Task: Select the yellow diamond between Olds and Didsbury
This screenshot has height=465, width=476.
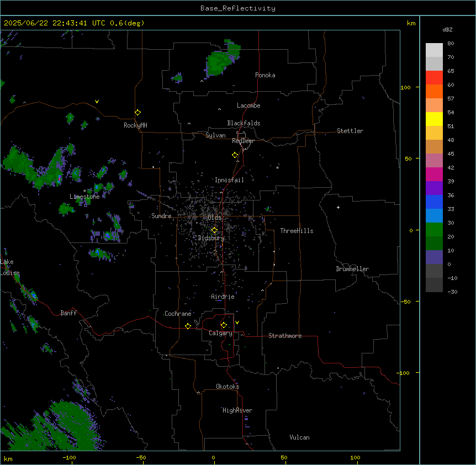Action: (214, 230)
